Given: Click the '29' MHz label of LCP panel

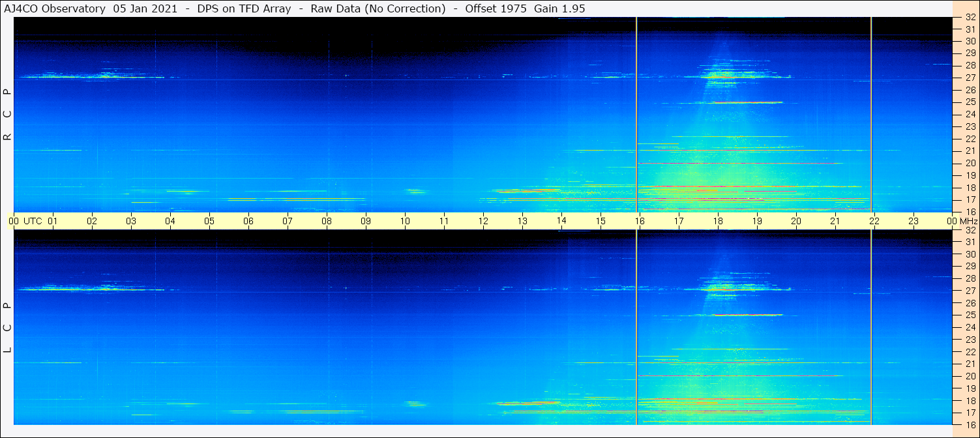Looking at the screenshot, I should tap(970, 266).
